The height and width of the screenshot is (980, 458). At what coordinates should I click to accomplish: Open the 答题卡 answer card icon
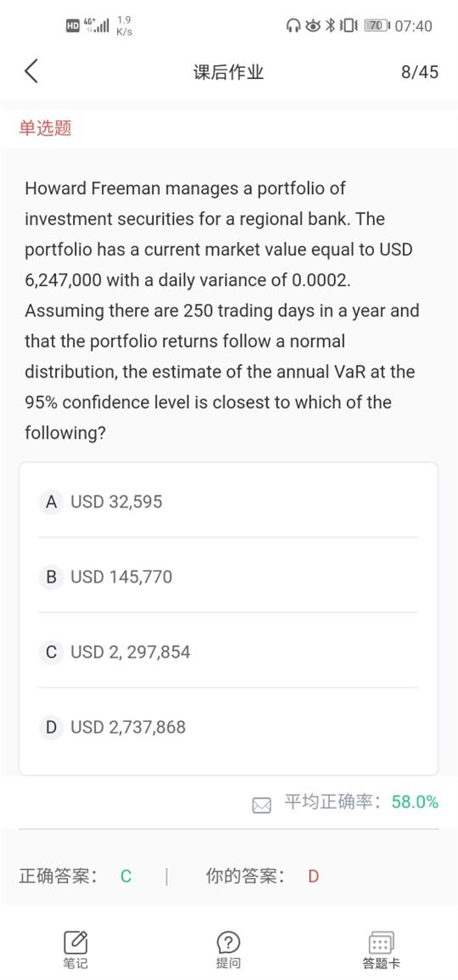(x=381, y=942)
